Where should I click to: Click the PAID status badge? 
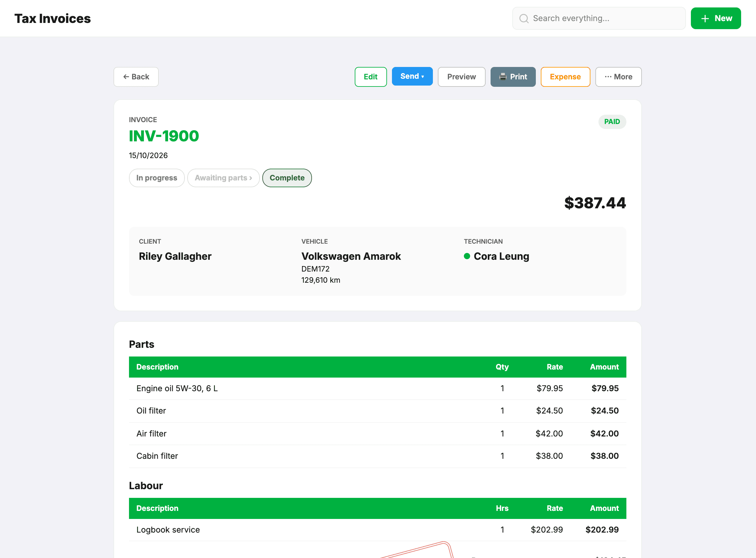(x=612, y=122)
